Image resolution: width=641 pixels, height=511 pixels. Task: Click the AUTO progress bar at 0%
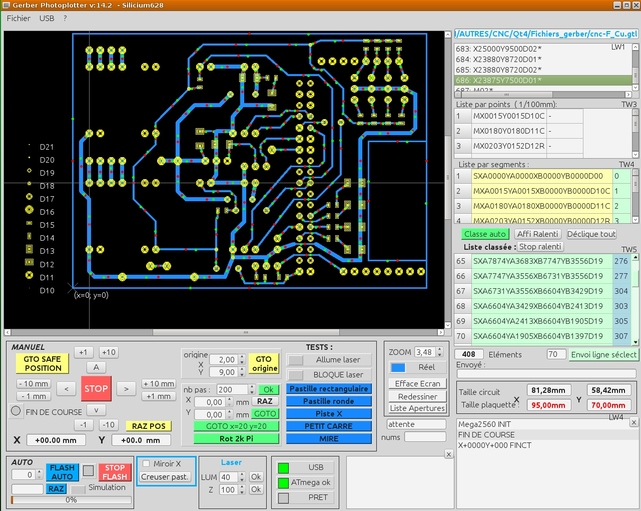coord(71,500)
